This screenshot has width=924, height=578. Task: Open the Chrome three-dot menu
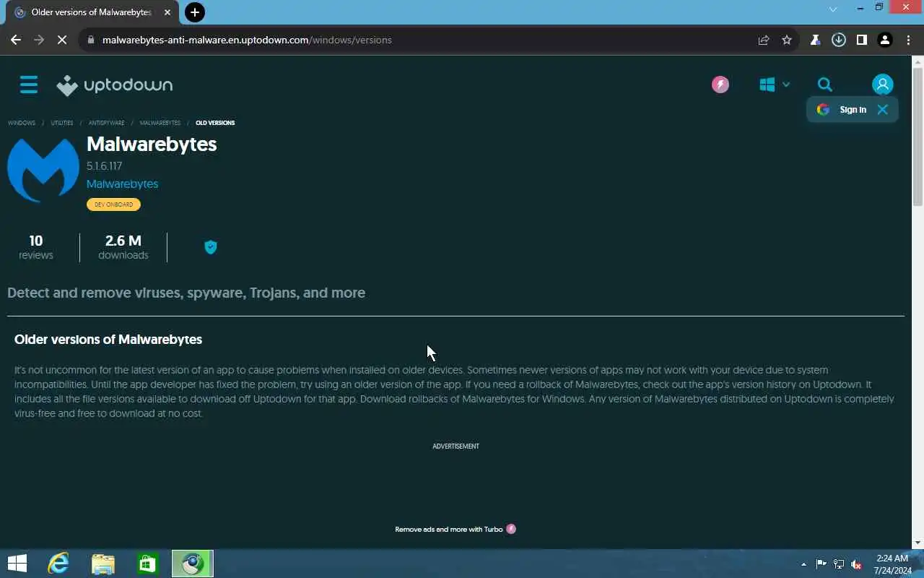[x=908, y=40]
